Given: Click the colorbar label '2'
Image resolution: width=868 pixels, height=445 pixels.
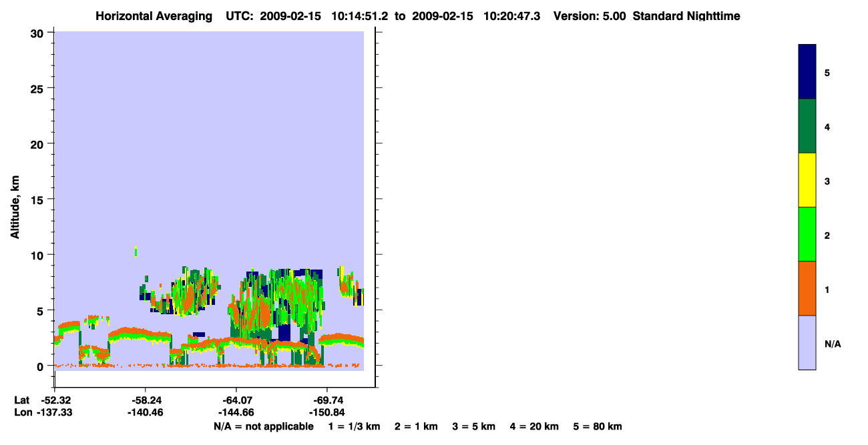Looking at the screenshot, I should tap(827, 236).
